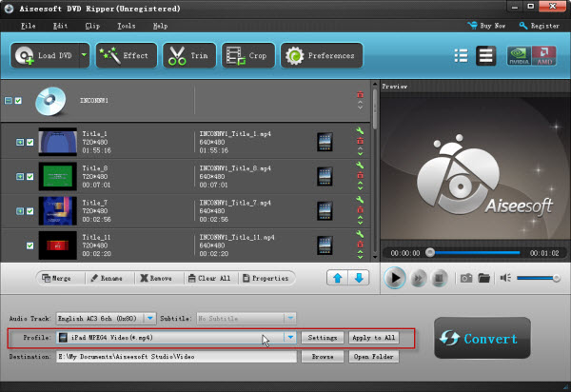
Task: Open the Help menu
Action: point(160,26)
